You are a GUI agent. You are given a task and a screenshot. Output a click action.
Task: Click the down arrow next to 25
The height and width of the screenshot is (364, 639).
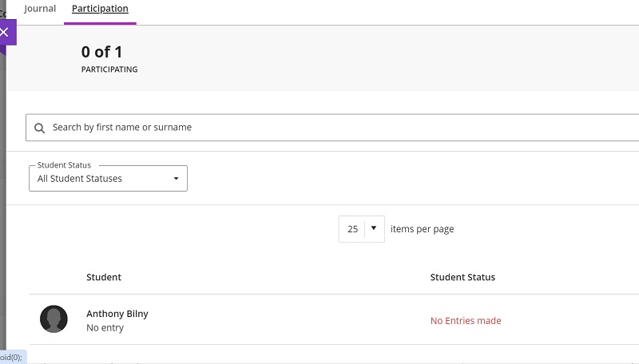(373, 228)
